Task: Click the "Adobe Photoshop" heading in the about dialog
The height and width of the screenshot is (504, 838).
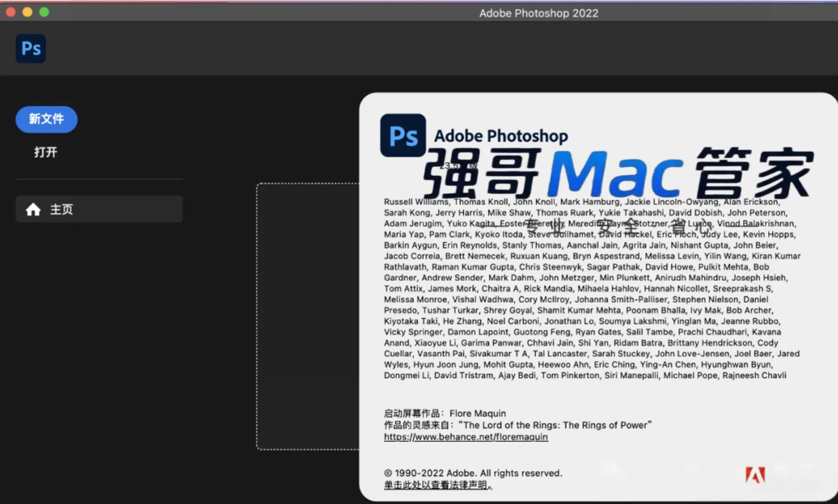Action: coord(501,136)
